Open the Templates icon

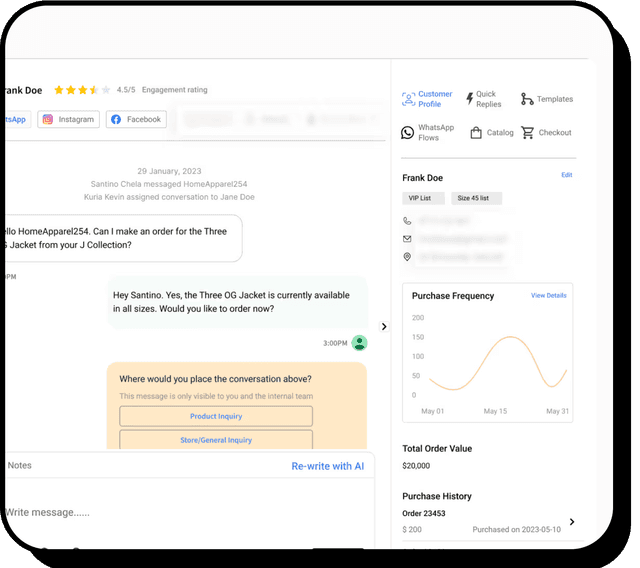point(527,99)
